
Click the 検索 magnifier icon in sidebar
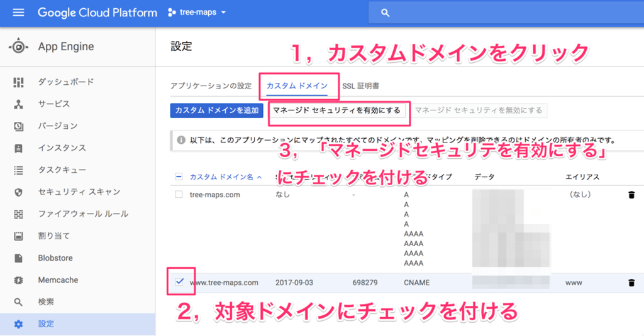(18, 302)
